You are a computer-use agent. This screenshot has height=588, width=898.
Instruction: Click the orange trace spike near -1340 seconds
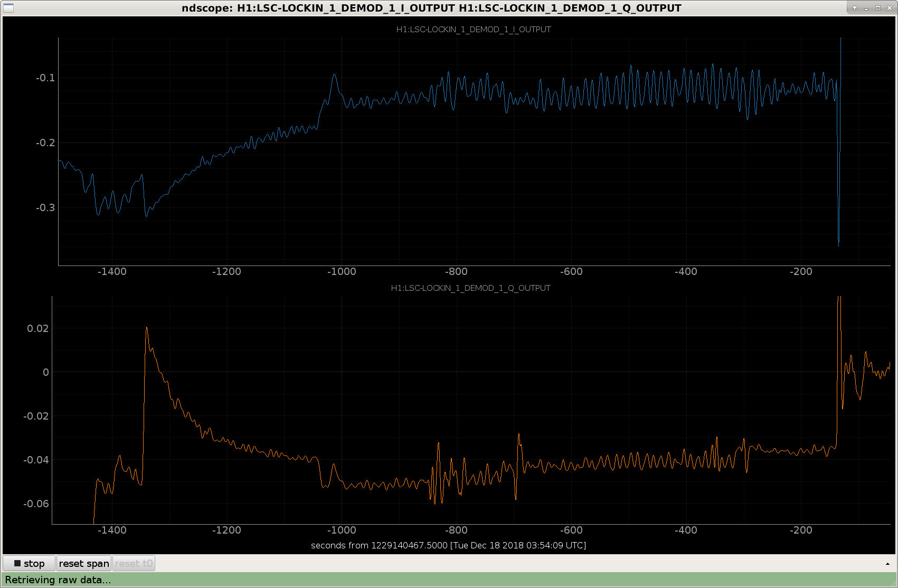point(147,328)
